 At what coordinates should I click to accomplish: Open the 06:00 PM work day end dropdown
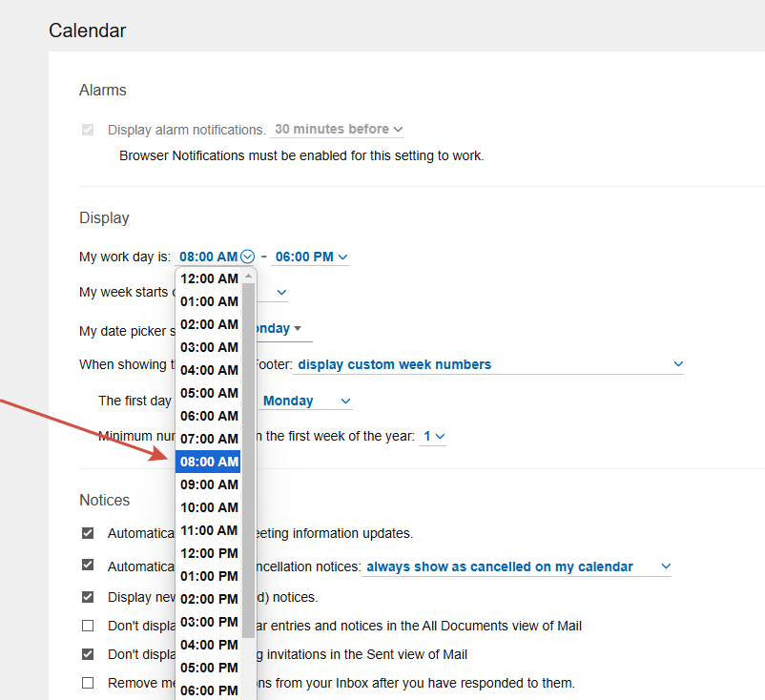tap(312, 257)
